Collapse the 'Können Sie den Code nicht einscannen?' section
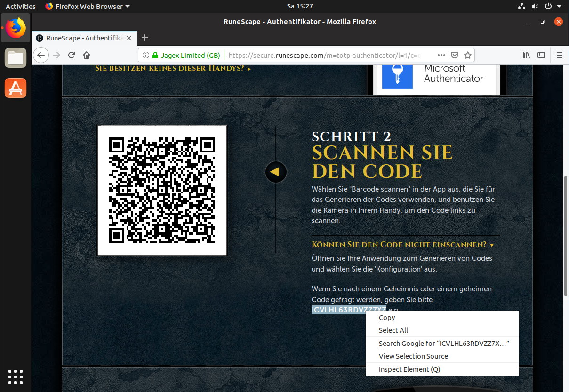The height and width of the screenshot is (392, 569). 402,245
